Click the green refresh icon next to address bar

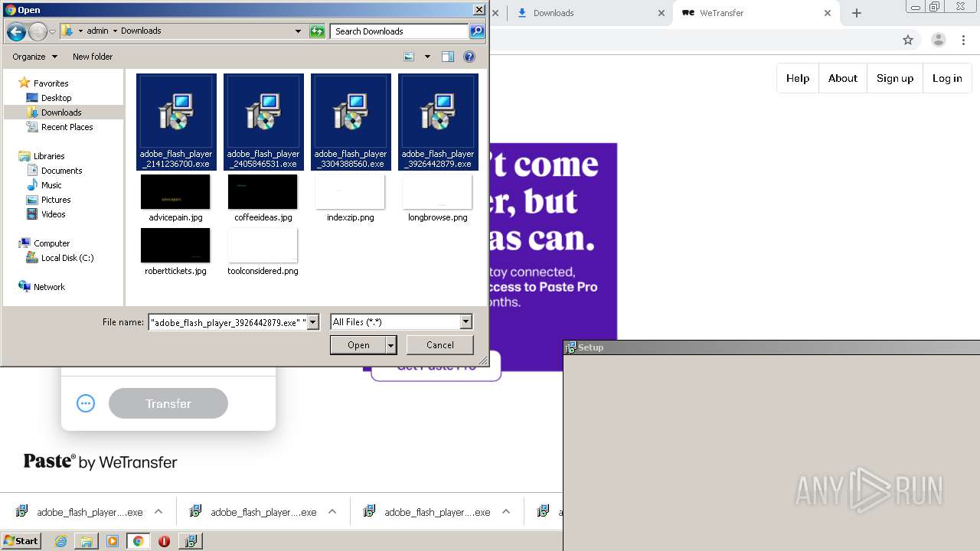pyautogui.click(x=317, y=31)
